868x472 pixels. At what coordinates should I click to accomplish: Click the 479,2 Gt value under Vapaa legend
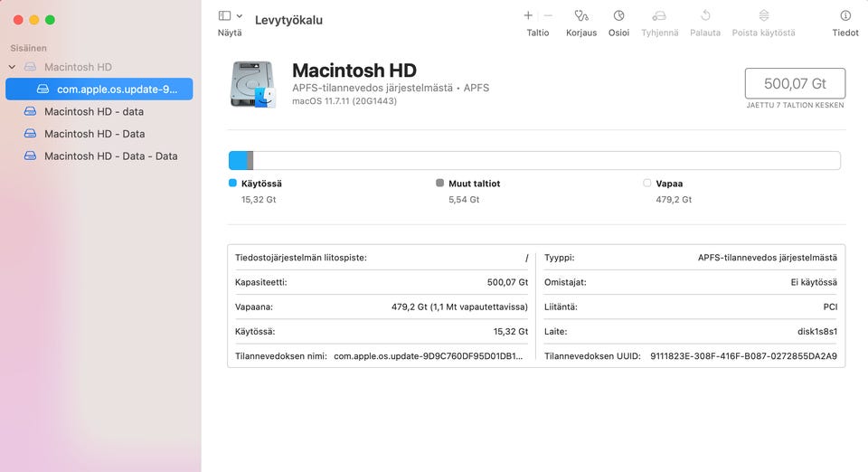click(674, 199)
